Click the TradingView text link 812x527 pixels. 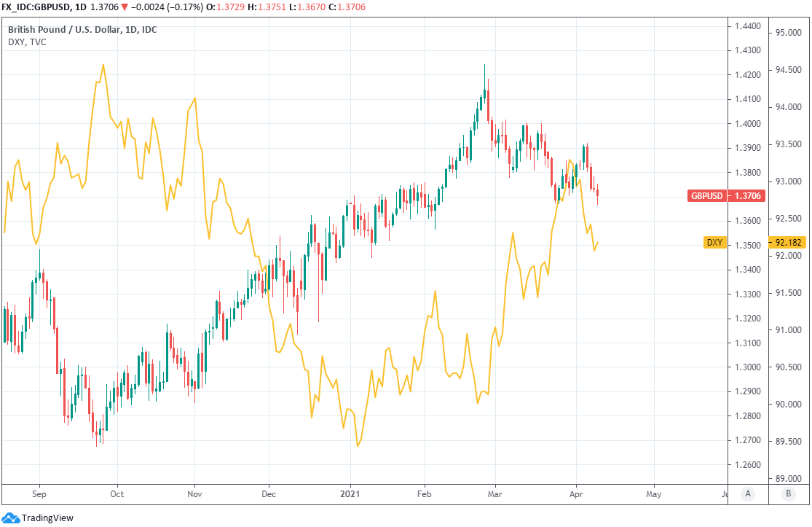pos(47,518)
